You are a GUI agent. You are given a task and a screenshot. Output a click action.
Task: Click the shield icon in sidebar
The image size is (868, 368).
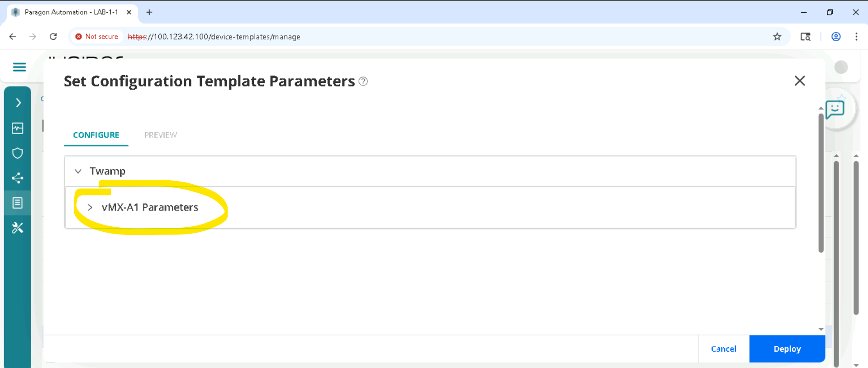pos(18,153)
